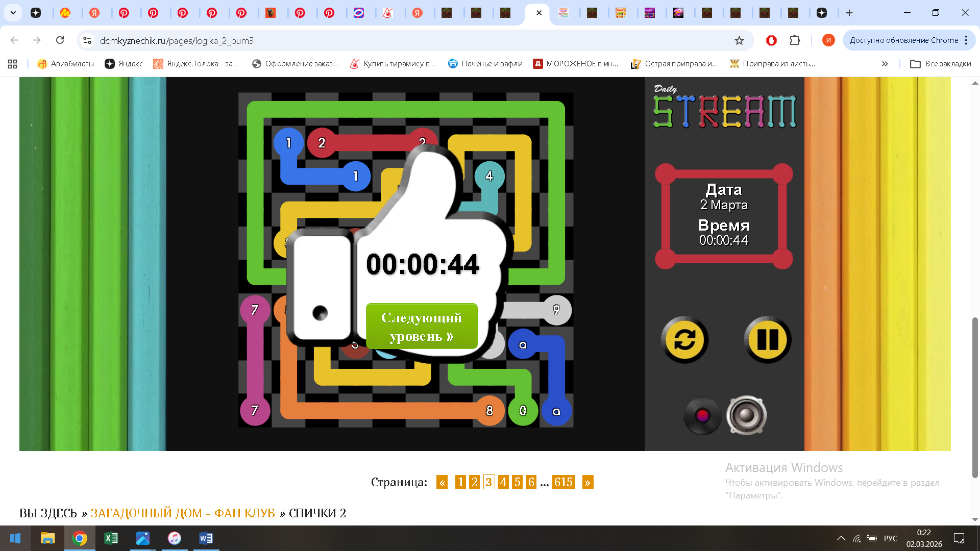Click the Авиабилеты bookmark
This screenshot has width=980, height=551.
66,64
